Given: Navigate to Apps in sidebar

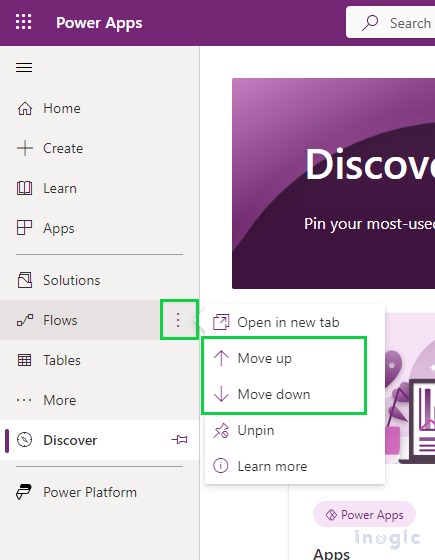Looking at the screenshot, I should tap(100, 228).
